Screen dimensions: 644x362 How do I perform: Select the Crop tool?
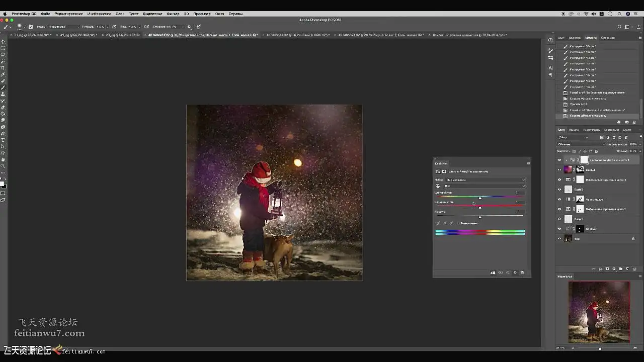3,68
